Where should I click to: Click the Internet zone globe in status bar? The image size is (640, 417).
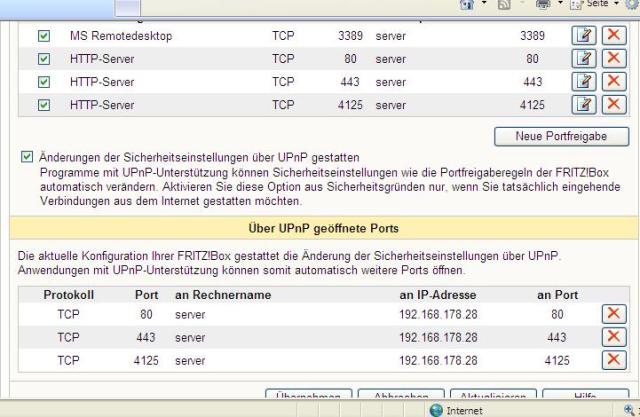click(436, 410)
